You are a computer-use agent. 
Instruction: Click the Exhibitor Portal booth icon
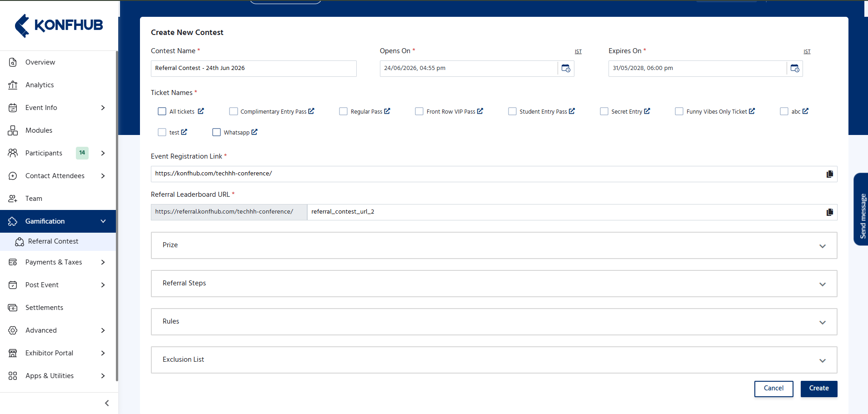(x=13, y=353)
